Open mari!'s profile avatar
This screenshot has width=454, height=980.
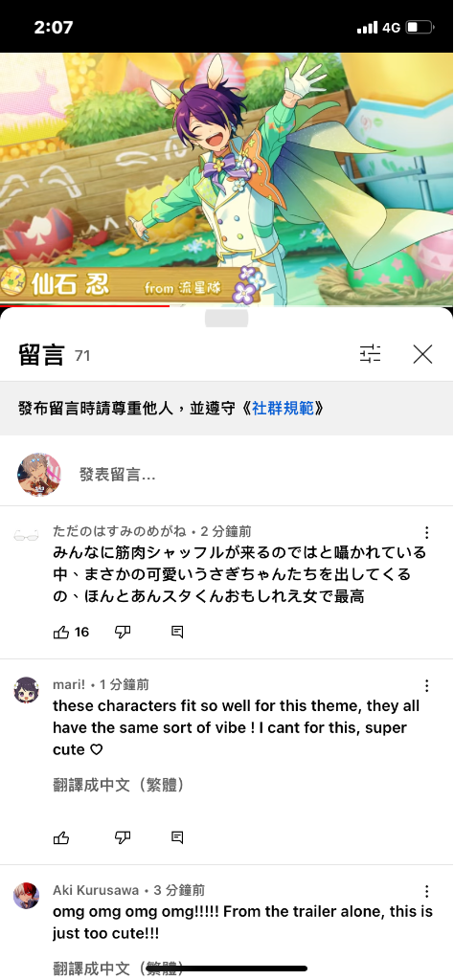(26, 690)
